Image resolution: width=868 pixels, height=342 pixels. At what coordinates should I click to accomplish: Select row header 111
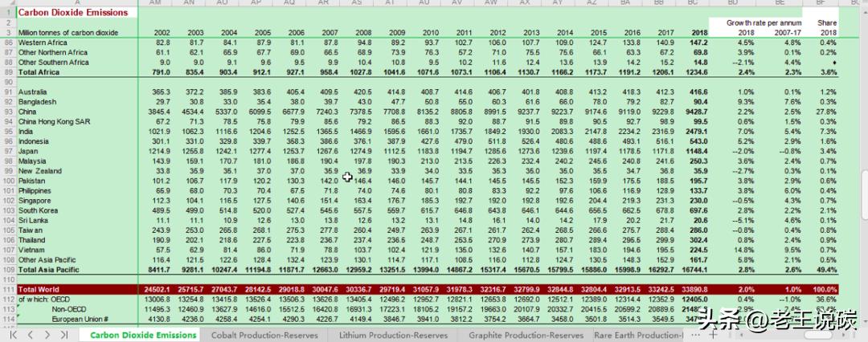8,290
